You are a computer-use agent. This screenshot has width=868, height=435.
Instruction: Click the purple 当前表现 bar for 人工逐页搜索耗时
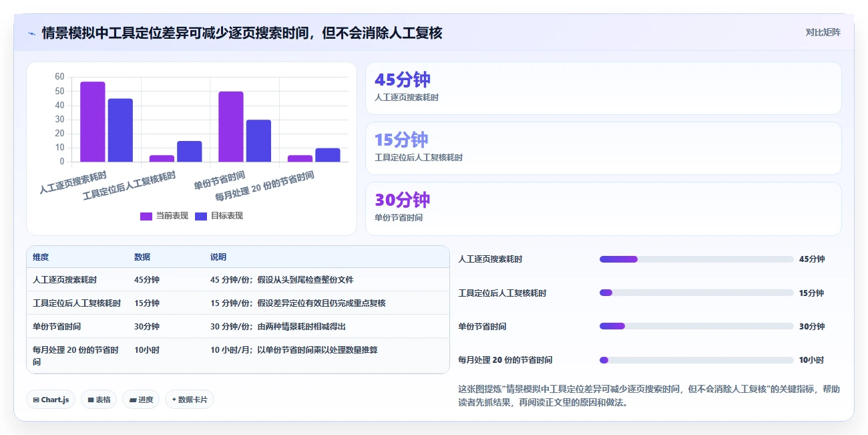point(93,122)
